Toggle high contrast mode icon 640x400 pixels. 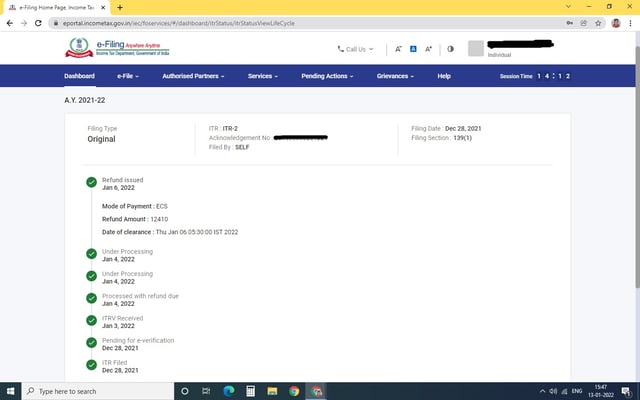[x=450, y=49]
